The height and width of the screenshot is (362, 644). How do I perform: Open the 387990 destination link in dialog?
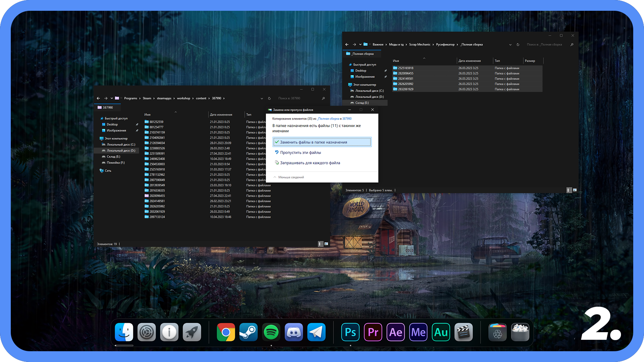coord(347,119)
